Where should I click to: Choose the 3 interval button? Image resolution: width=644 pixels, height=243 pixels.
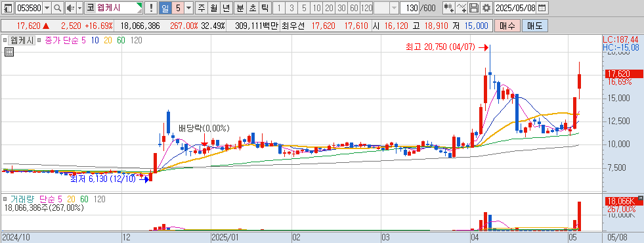(x=291, y=8)
